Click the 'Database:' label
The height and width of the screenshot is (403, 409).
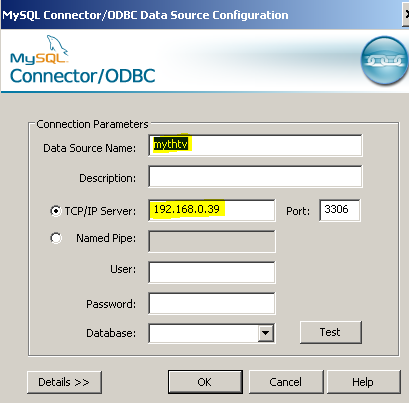111,333
